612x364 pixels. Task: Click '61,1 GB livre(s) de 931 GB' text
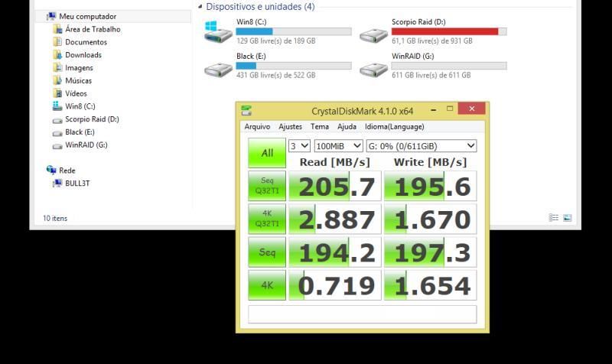pos(432,41)
